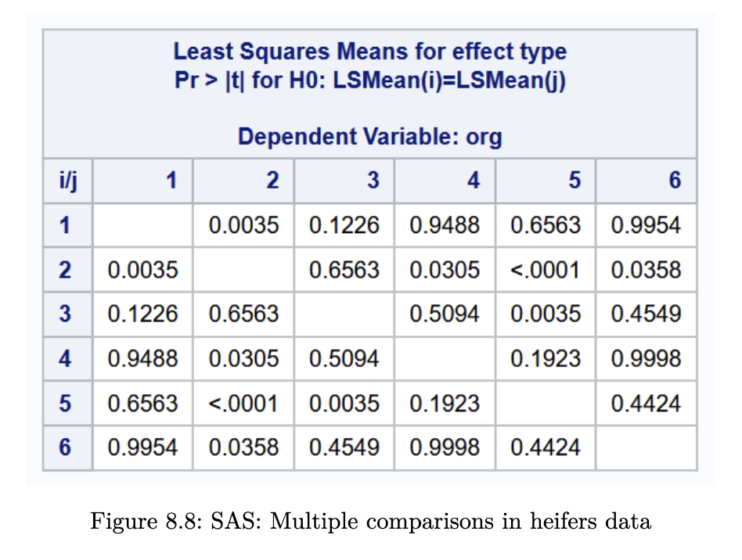Select the <.0001 value in row 5
The image size is (742, 560).
click(243, 403)
